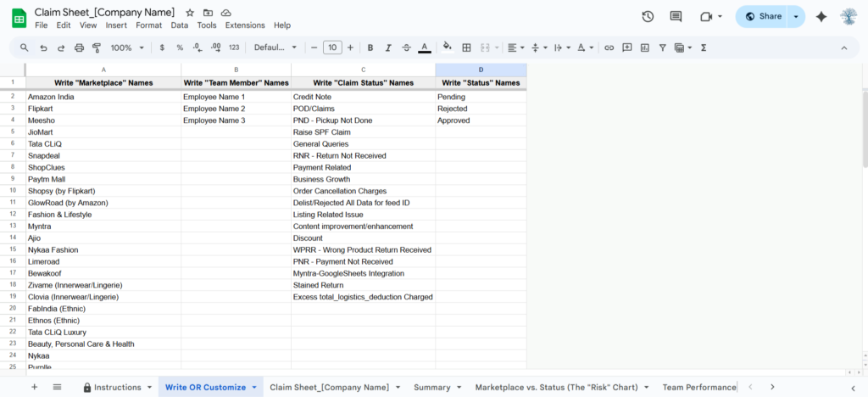Click the Functions sigma icon

704,48
